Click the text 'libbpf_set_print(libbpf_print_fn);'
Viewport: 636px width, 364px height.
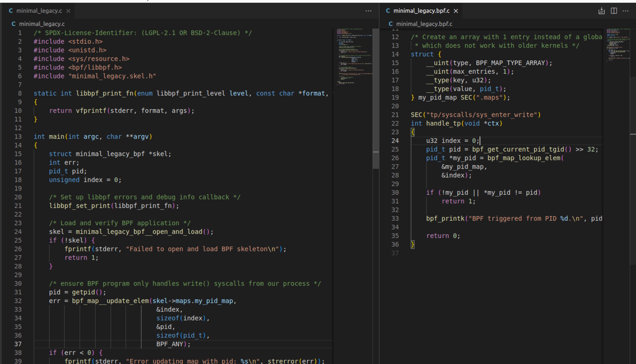click(x=114, y=206)
